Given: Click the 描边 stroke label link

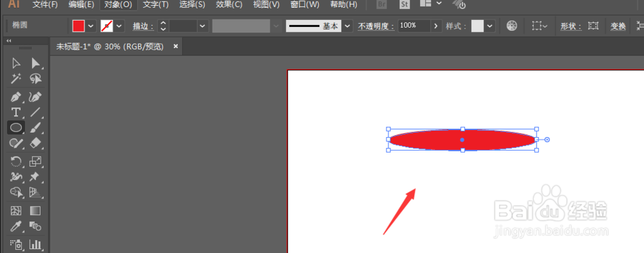Looking at the screenshot, I should click(143, 26).
